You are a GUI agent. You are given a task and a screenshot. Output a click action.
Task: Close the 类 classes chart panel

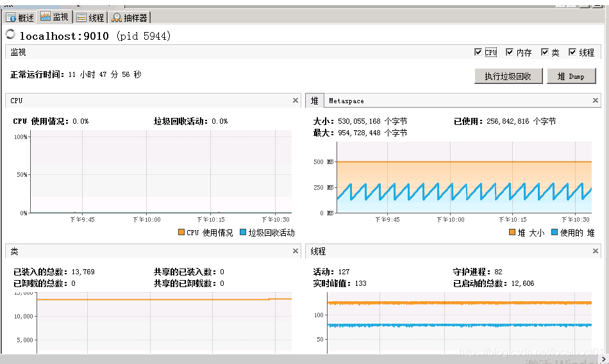(295, 251)
